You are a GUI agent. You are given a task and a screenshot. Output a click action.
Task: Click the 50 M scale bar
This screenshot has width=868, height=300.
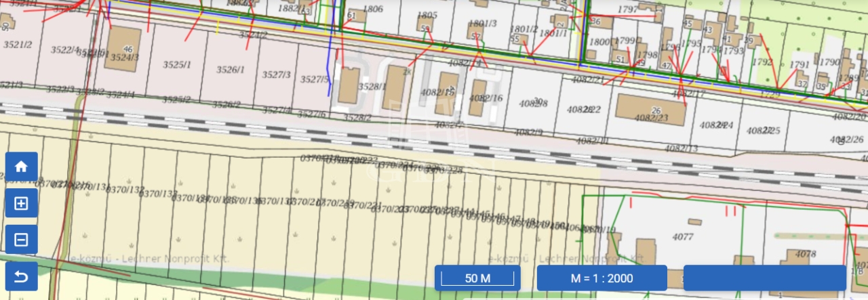click(x=477, y=278)
